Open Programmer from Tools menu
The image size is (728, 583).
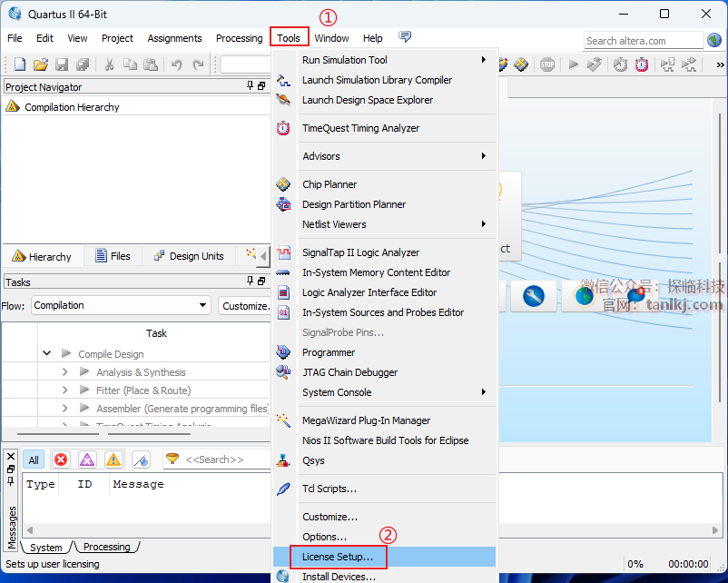[x=329, y=352]
